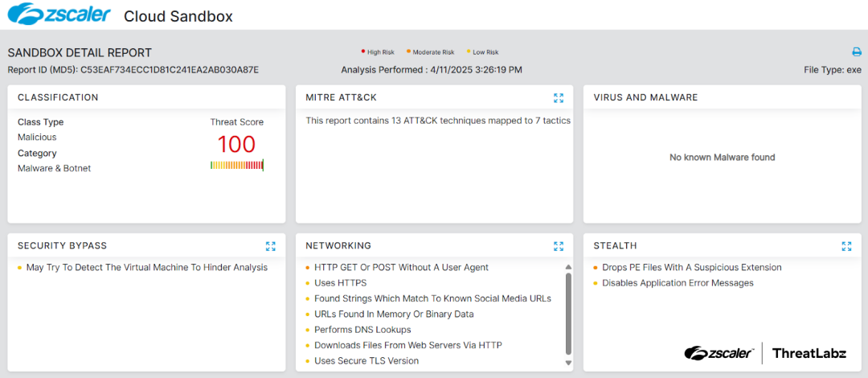The image size is (868, 378).
Task: Click 'Downloads Files From Web Servers Via HTTP'
Action: 408,345
